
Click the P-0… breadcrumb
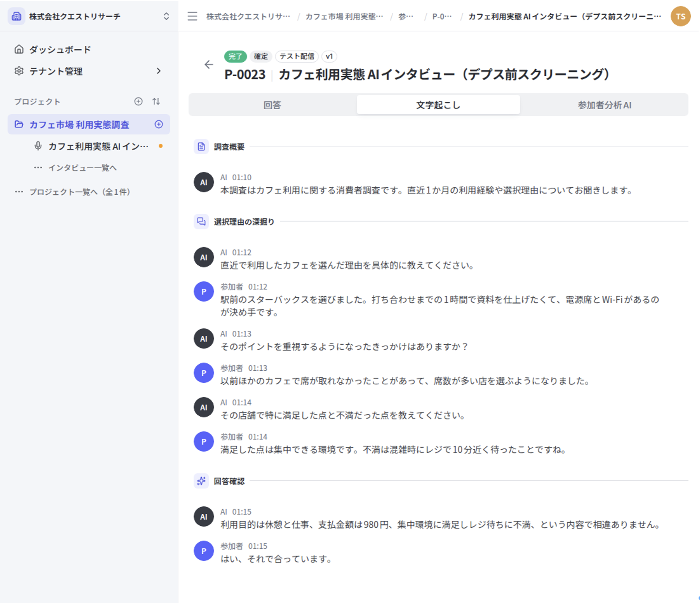point(442,17)
